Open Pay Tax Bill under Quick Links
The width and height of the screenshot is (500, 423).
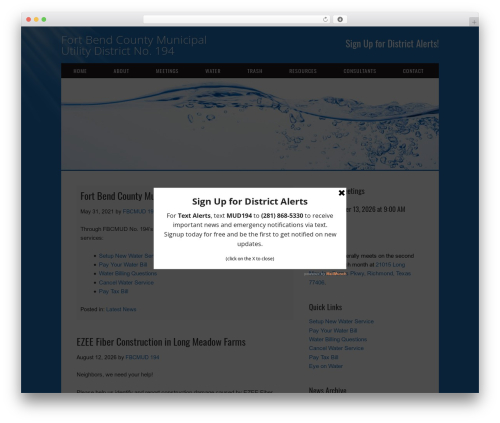(x=323, y=357)
